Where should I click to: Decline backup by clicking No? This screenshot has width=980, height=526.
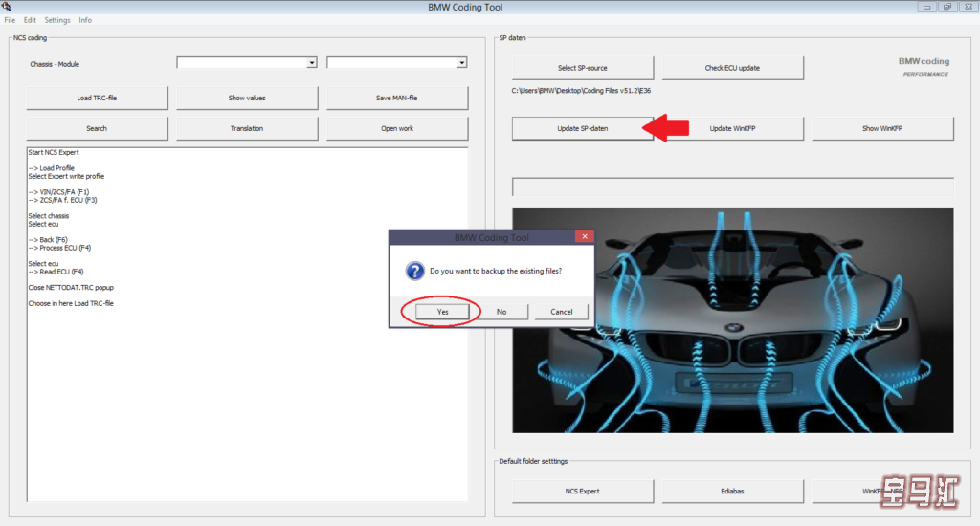click(x=501, y=312)
